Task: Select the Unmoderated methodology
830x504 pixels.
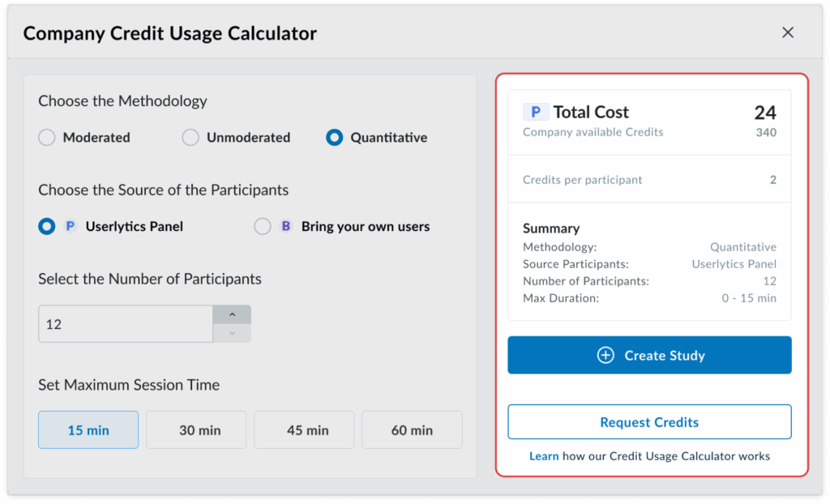Action: [190, 138]
